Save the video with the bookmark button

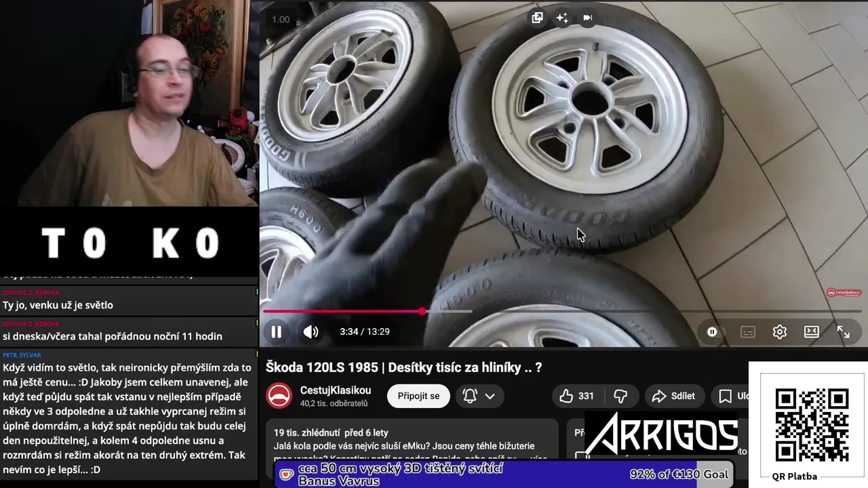732,396
